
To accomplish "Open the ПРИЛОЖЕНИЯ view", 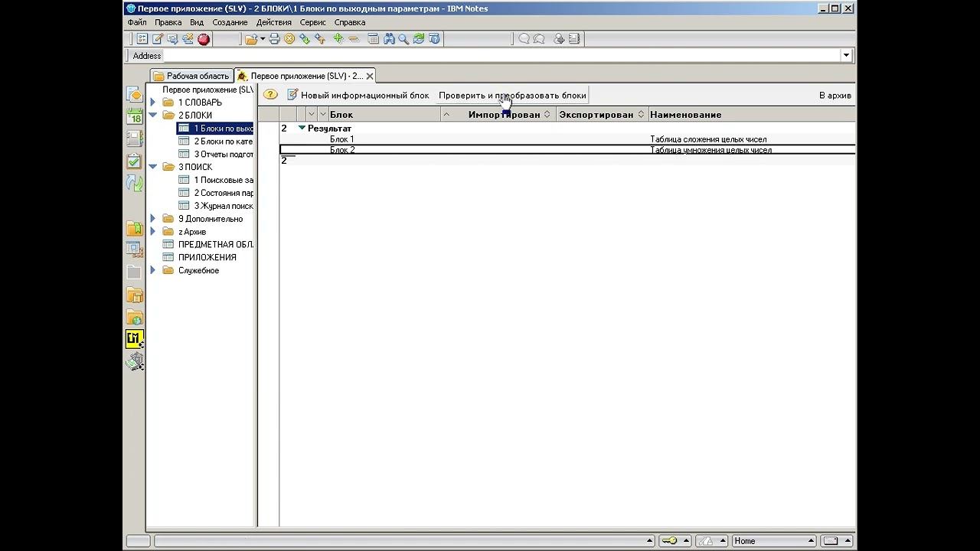I will coord(199,257).
